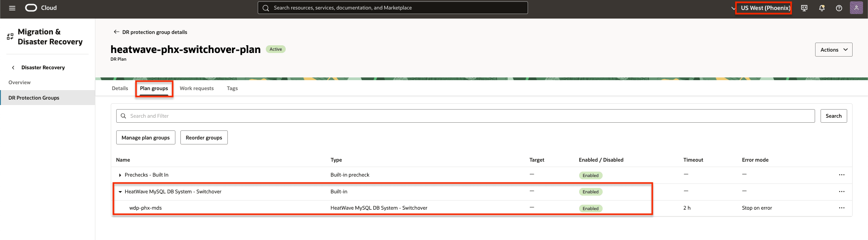Open the hamburger navigation menu

[12, 8]
